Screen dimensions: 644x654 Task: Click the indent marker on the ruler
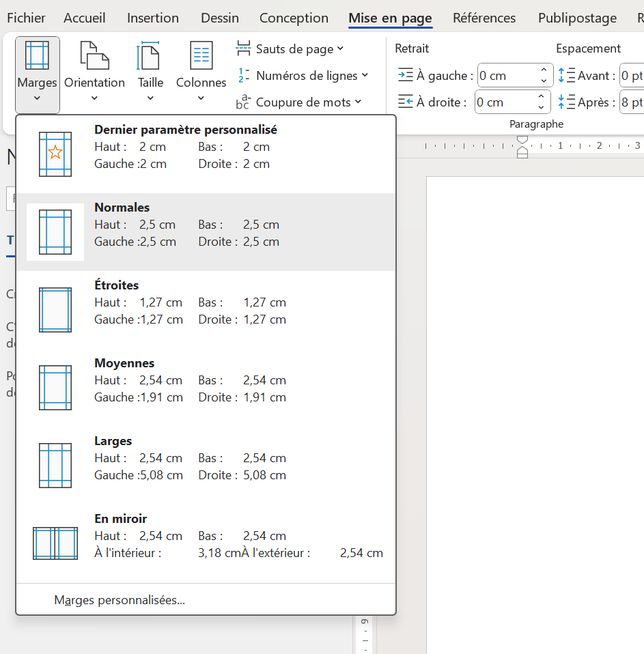tap(522, 147)
